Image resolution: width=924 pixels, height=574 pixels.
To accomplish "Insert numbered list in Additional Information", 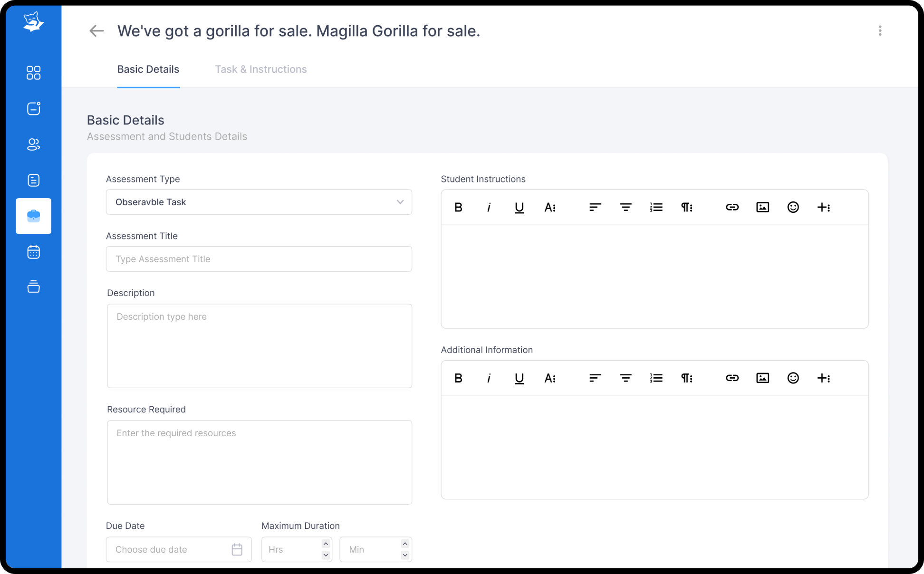I will (656, 378).
